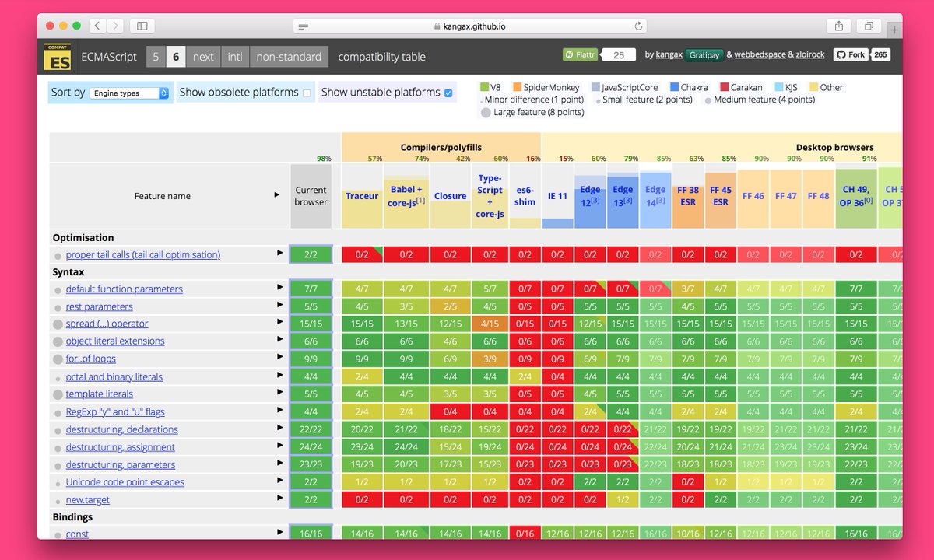
Task: Open the 'next' tab
Action: click(203, 57)
